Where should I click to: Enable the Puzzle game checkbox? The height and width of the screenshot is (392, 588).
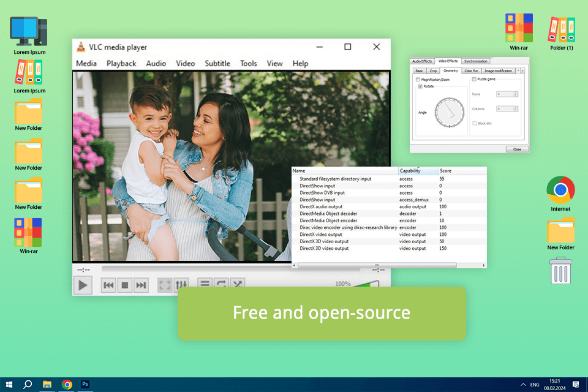(x=474, y=79)
